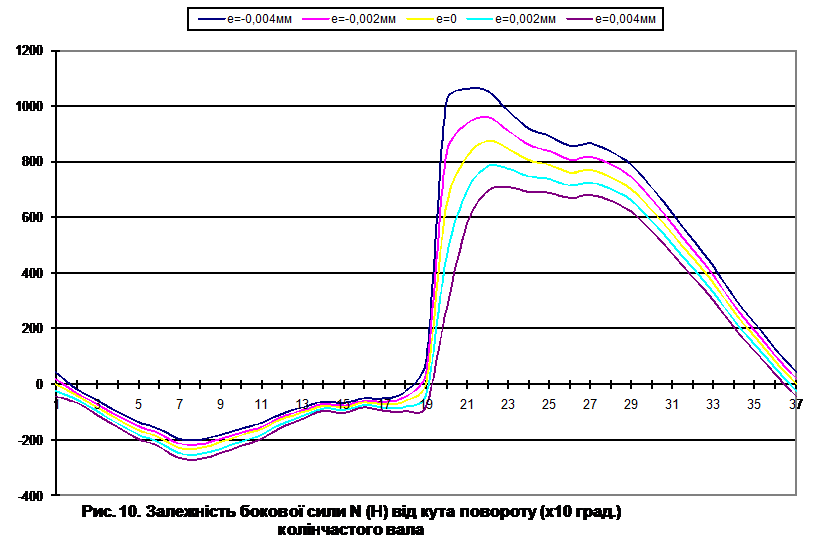819x545 pixels.
Task: Click x-axis label 27
Action: pyautogui.click(x=590, y=404)
